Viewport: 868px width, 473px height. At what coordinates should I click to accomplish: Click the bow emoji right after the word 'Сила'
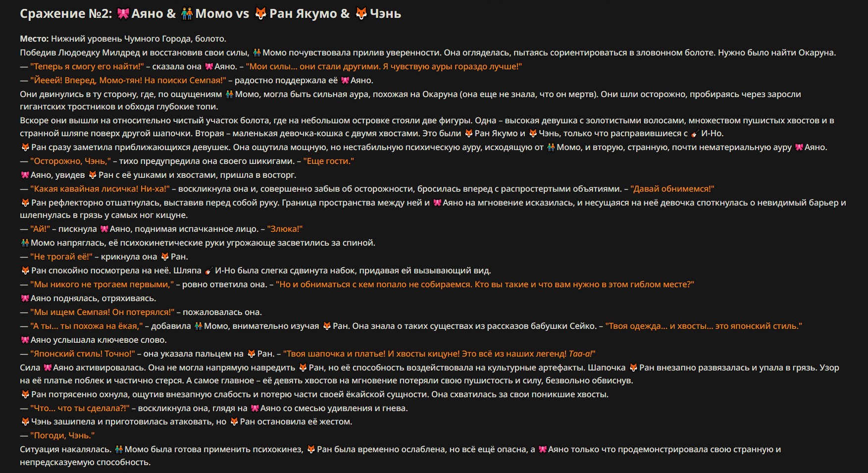coord(48,368)
